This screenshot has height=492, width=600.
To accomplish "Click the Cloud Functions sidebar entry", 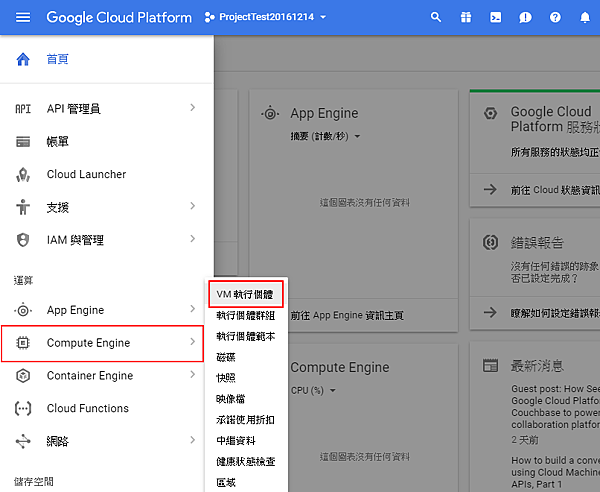I will (87, 408).
